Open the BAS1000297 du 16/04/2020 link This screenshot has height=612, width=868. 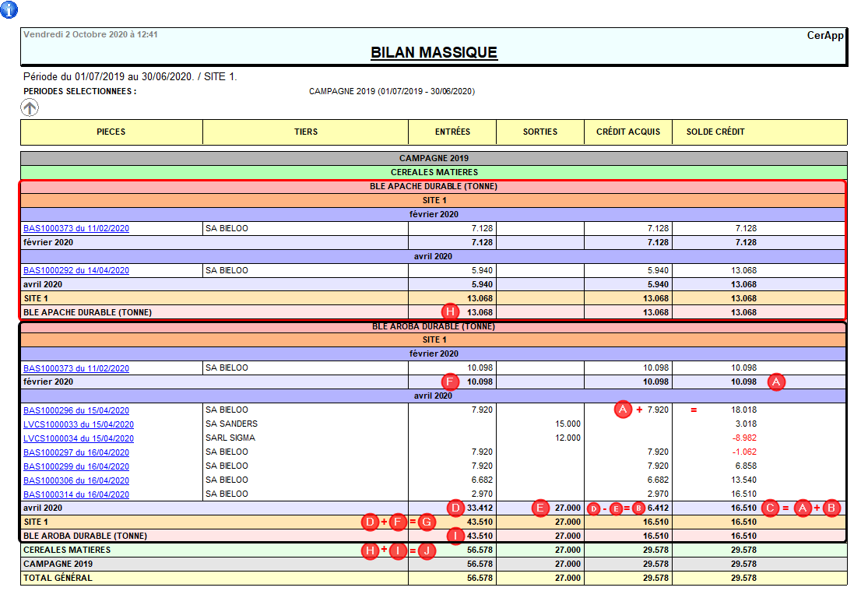(76, 452)
